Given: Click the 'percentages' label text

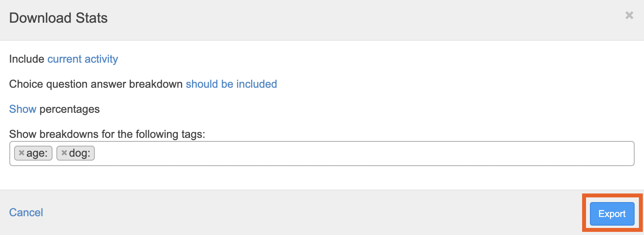Looking at the screenshot, I should coord(70,109).
